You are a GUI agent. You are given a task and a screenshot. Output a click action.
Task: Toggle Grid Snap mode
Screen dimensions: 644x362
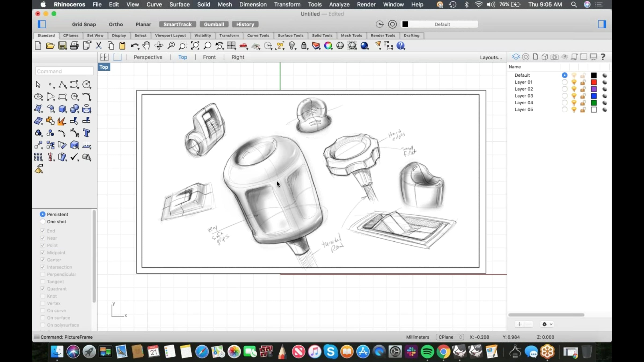click(x=84, y=24)
